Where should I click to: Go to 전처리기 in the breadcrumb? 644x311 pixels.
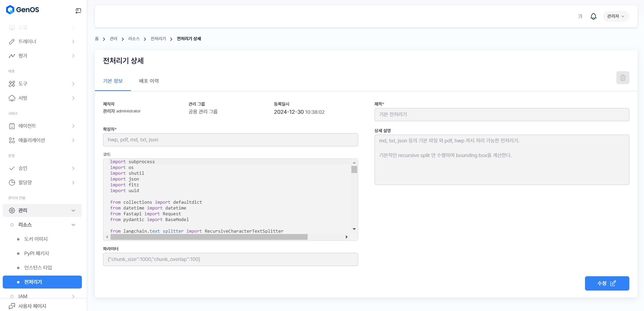click(x=158, y=39)
